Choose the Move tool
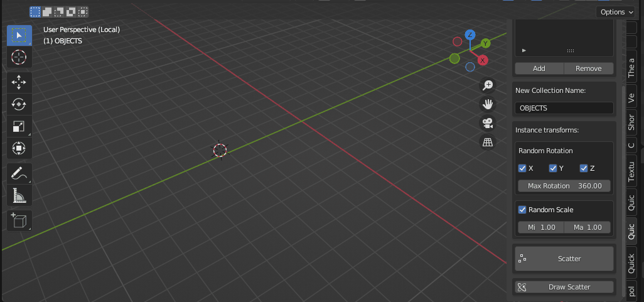 tap(19, 83)
